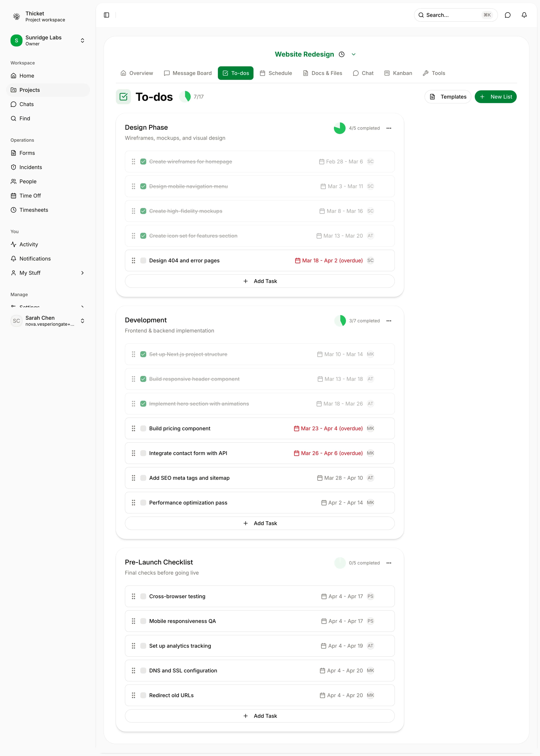Open Timesheets from the sidebar
540x756 pixels.
(34, 210)
